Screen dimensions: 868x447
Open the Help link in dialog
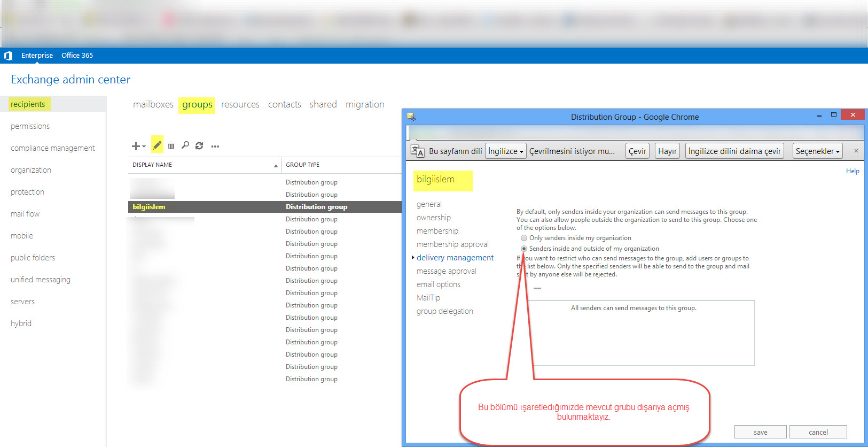coord(853,171)
